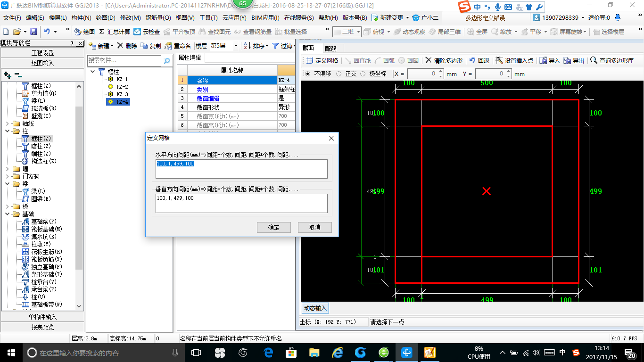Open Microsoft Edge from the taskbar
644x362 pixels.
click(x=269, y=353)
